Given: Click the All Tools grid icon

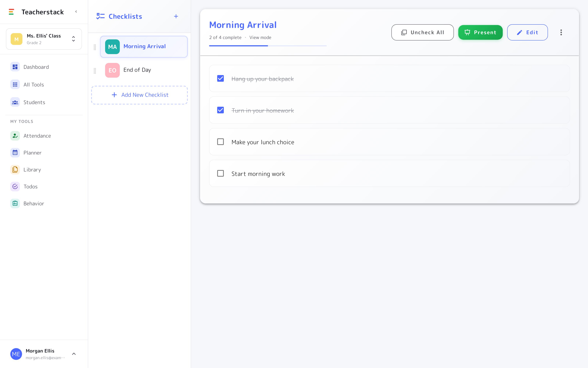Looking at the screenshot, I should 15,85.
